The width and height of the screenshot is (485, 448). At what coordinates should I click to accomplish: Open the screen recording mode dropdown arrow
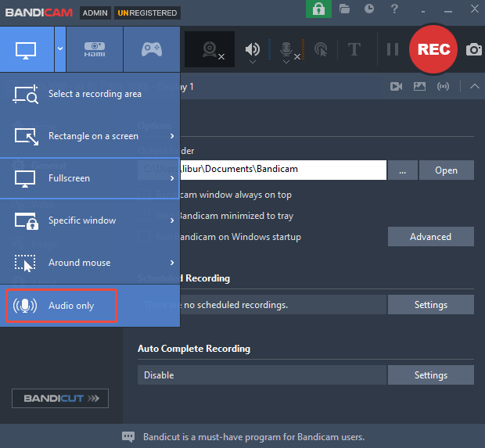[60, 48]
